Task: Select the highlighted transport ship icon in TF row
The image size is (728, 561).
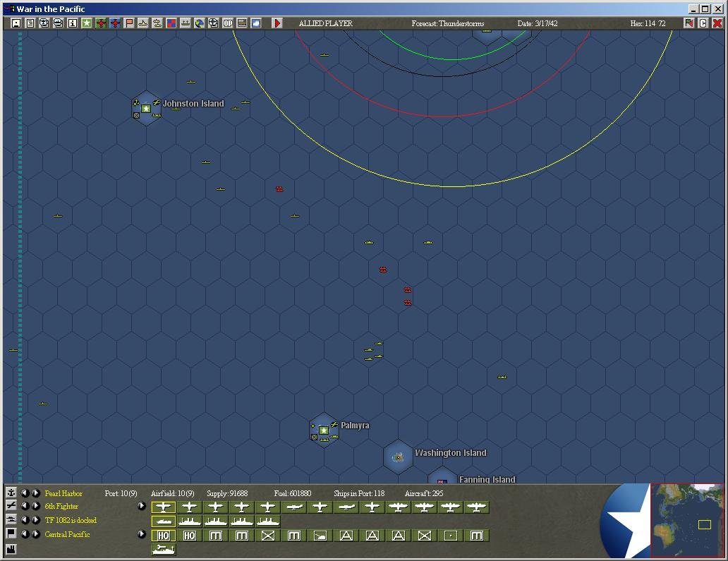Action: point(164,521)
